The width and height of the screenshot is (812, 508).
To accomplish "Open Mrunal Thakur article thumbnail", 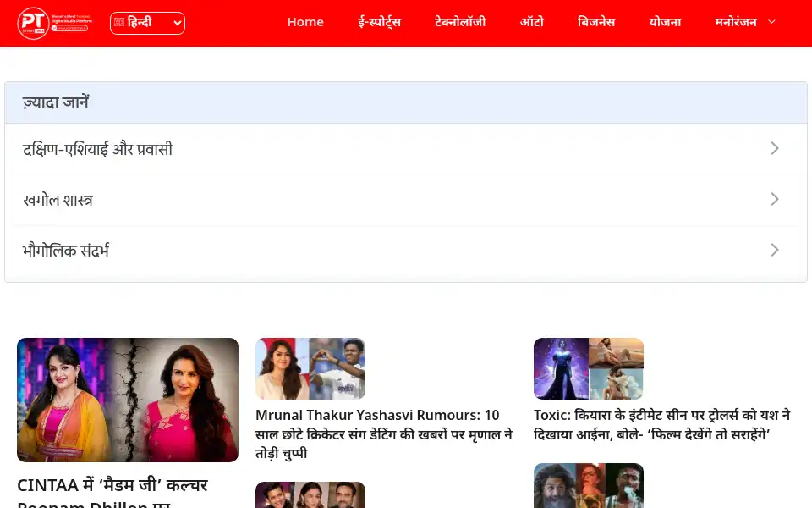I will (310, 368).
